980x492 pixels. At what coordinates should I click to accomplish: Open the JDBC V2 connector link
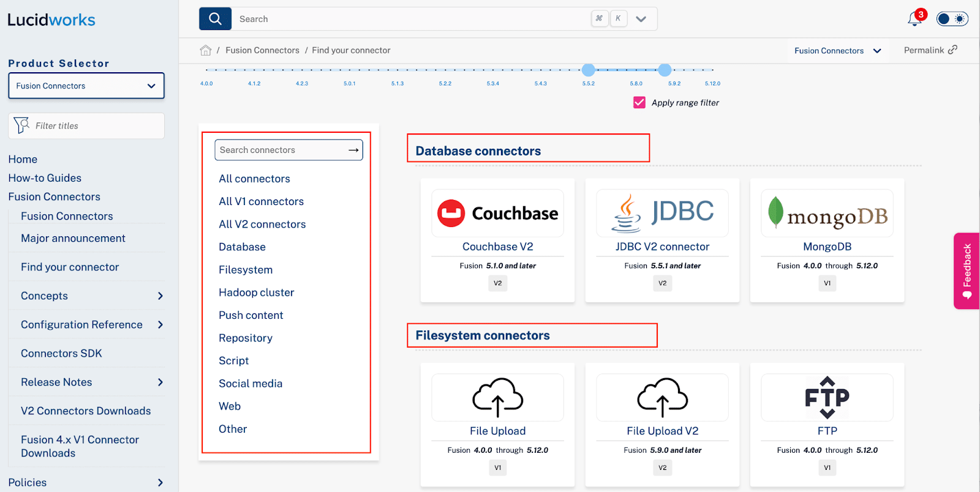pyautogui.click(x=662, y=247)
